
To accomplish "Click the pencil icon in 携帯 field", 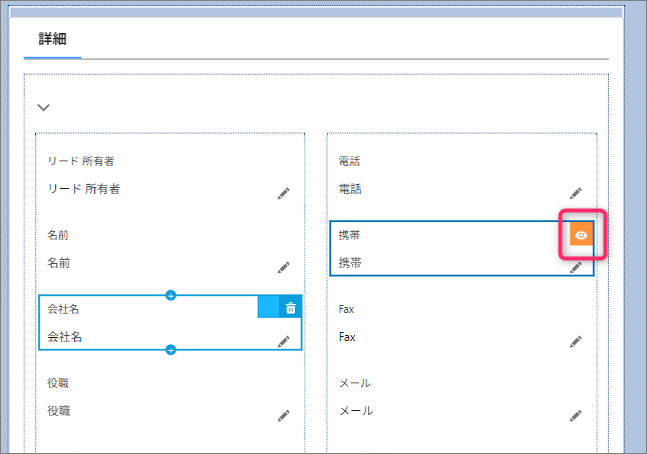I will point(576,267).
